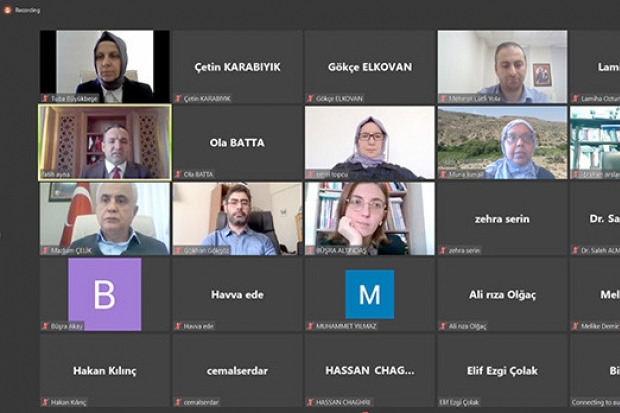Select the Mehmet Lütfi Yola video tile
The image size is (620, 413).
click(502, 67)
